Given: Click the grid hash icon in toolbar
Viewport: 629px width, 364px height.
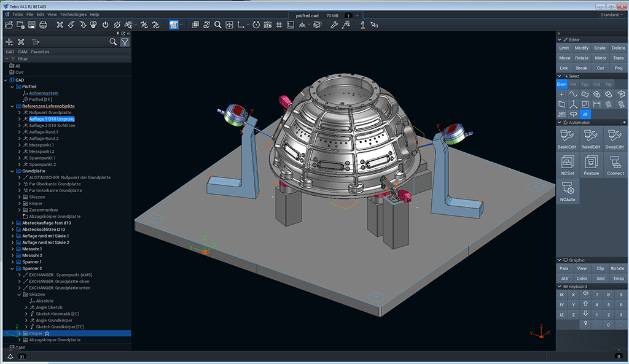Looking at the screenshot, I should tap(279, 25).
